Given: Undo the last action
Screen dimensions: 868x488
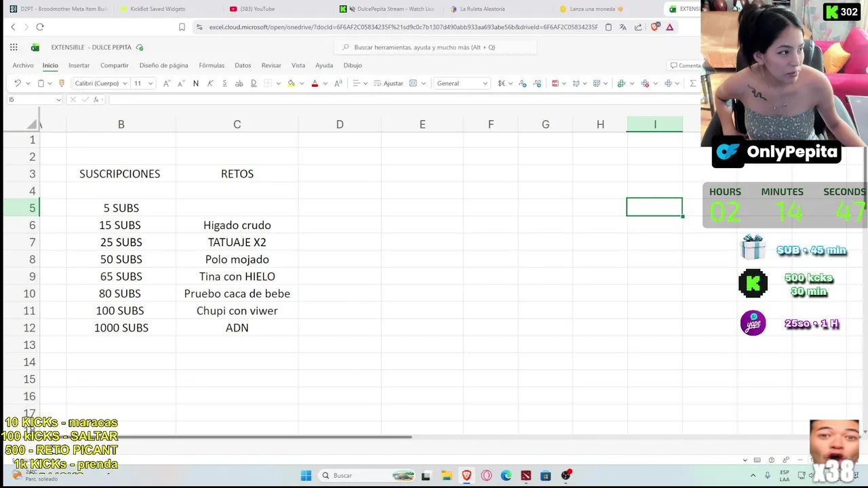Looking at the screenshot, I should pos(17,83).
